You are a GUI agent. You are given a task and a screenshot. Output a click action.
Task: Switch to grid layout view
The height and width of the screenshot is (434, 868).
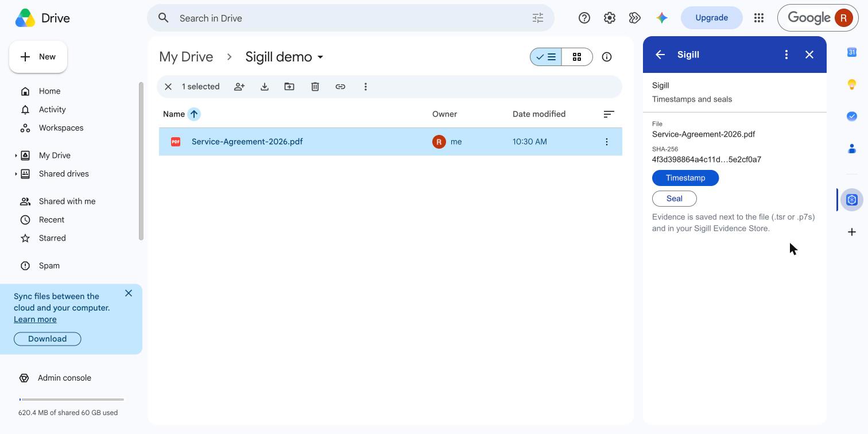coord(577,57)
